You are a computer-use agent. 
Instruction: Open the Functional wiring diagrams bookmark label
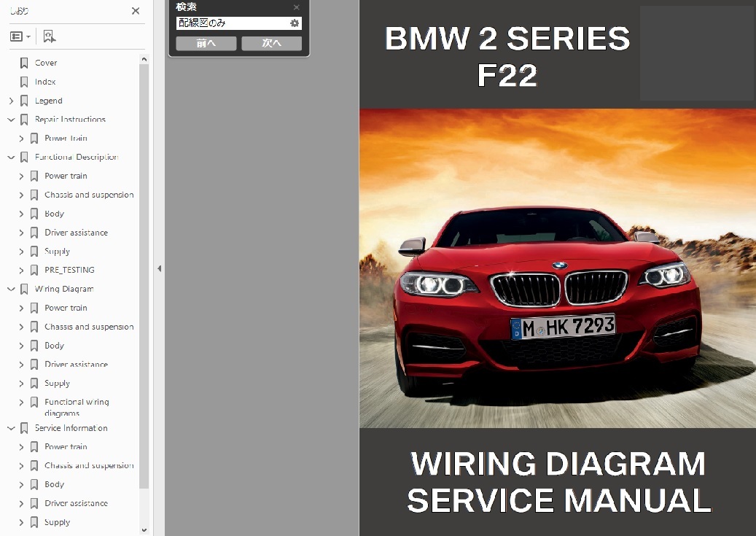(x=77, y=407)
